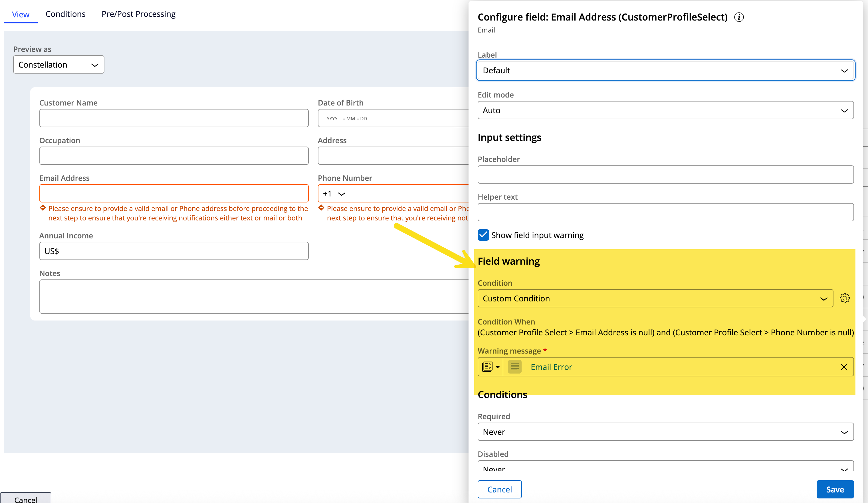Open the Pre/Post Processing tab
Image resolution: width=868 pixels, height=503 pixels.
pyautogui.click(x=138, y=14)
